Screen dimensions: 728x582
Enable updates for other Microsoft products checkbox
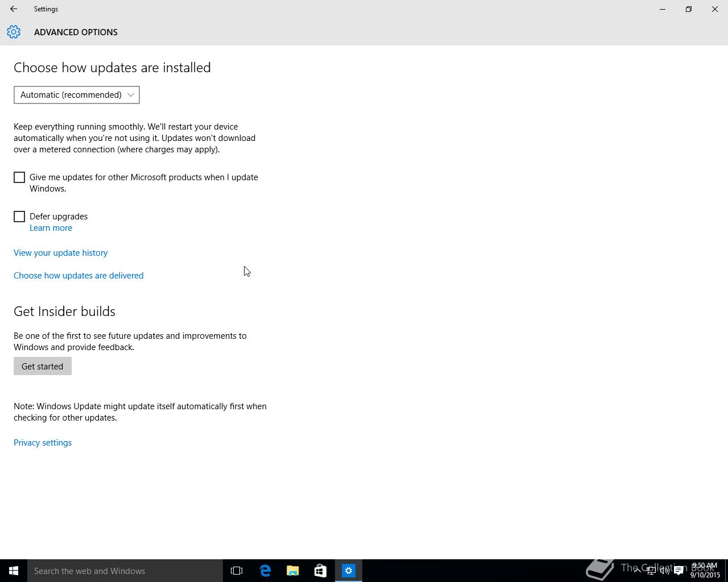[19, 177]
